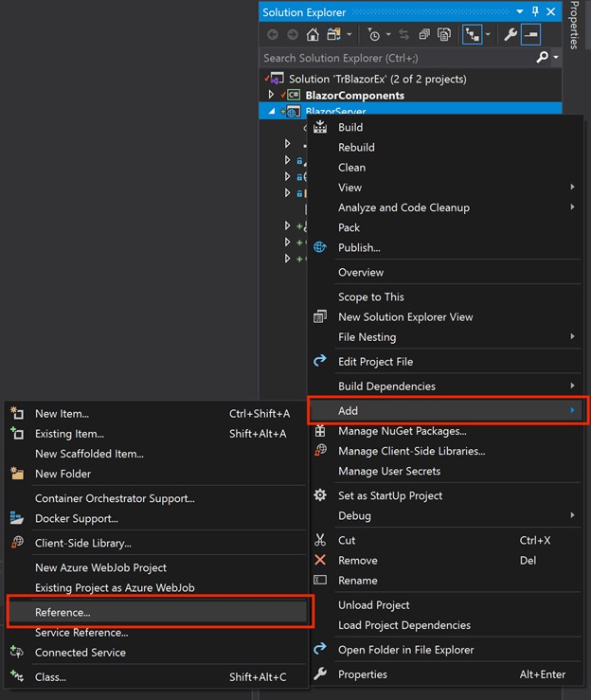591x700 pixels.
Task: Click the Sync with Active Document icon
Action: click(404, 35)
